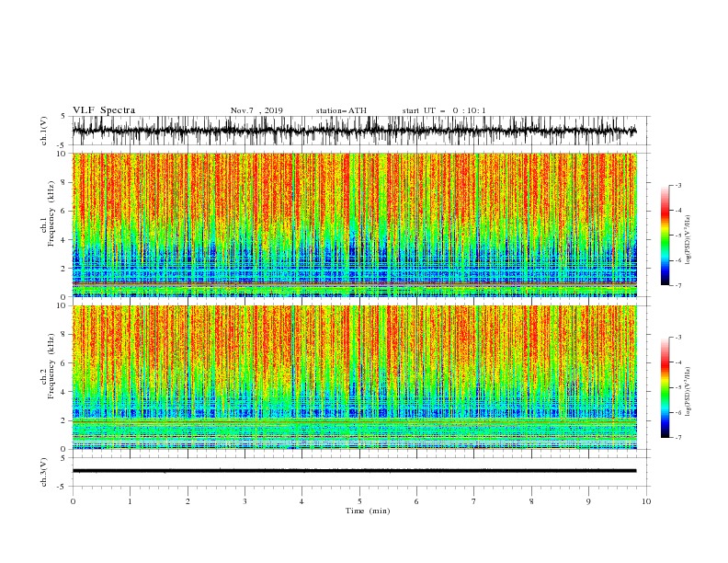Click time axis tick label '5'
The width and height of the screenshot is (728, 563).
(x=359, y=501)
